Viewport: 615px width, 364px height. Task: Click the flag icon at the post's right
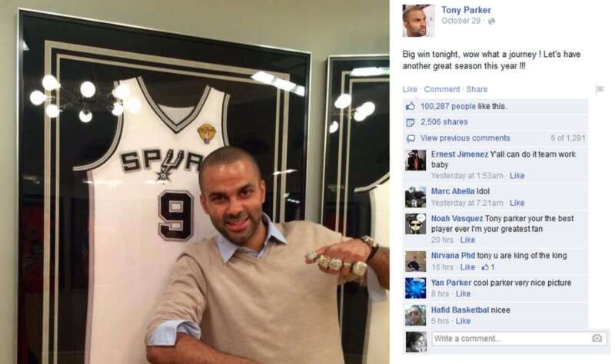point(600,90)
